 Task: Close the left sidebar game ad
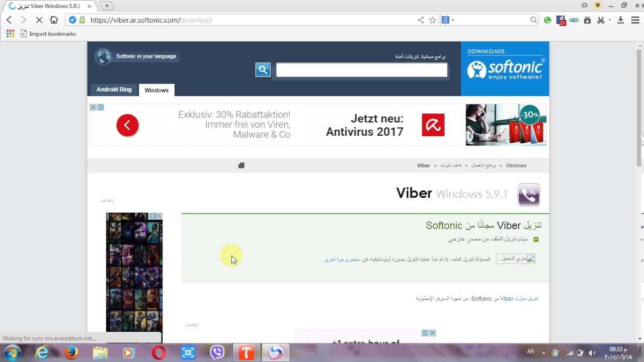coord(159,216)
